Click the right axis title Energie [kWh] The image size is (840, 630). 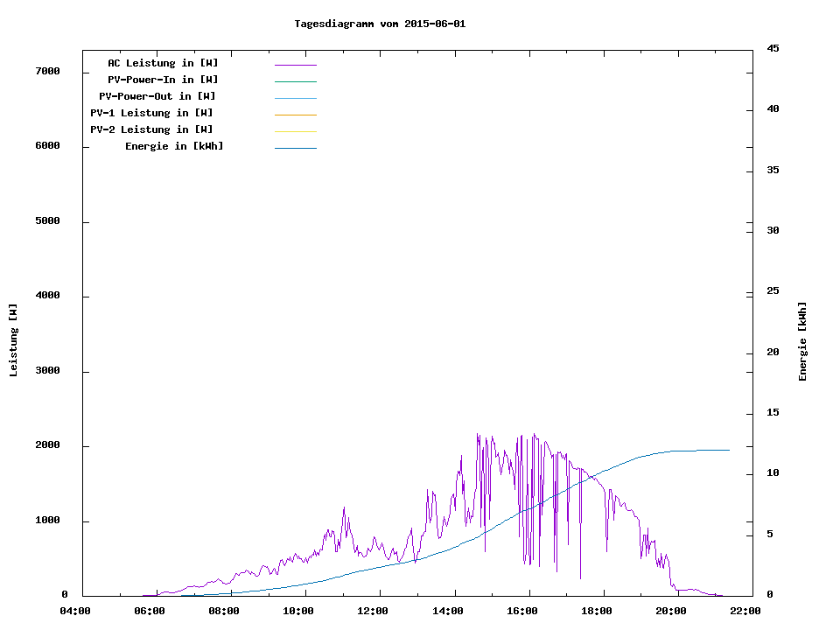[802, 341]
